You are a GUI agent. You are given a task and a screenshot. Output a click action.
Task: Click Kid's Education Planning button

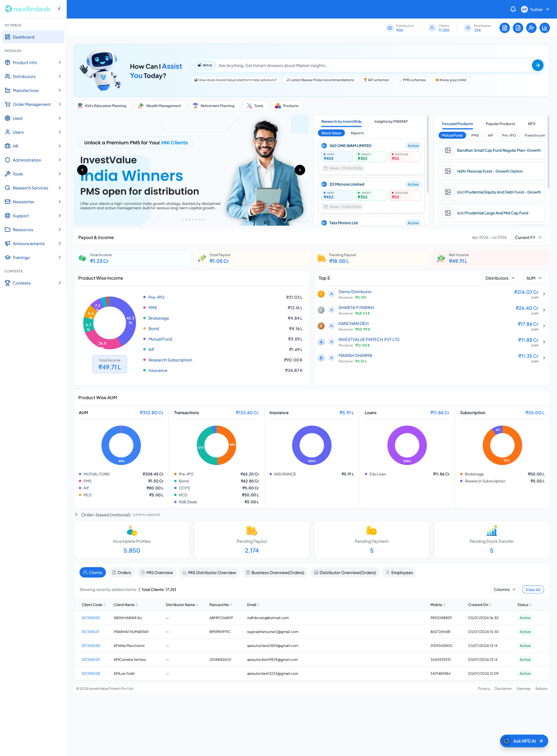point(102,106)
